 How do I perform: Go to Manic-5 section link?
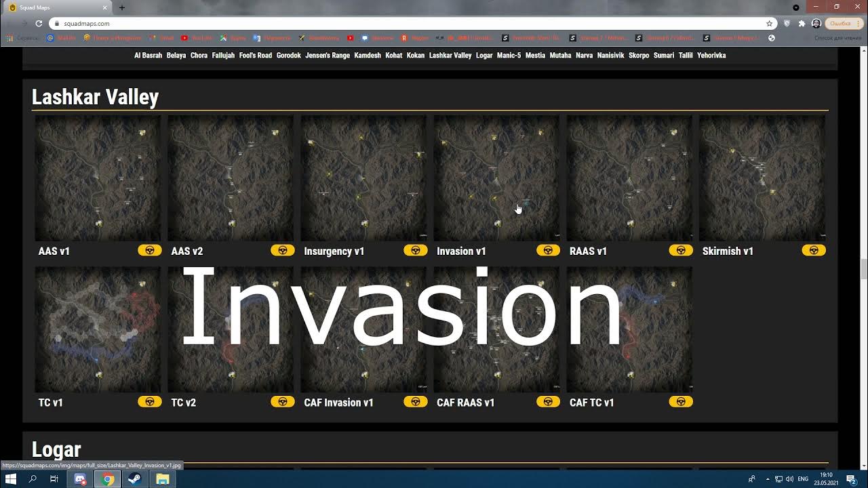[x=509, y=56]
